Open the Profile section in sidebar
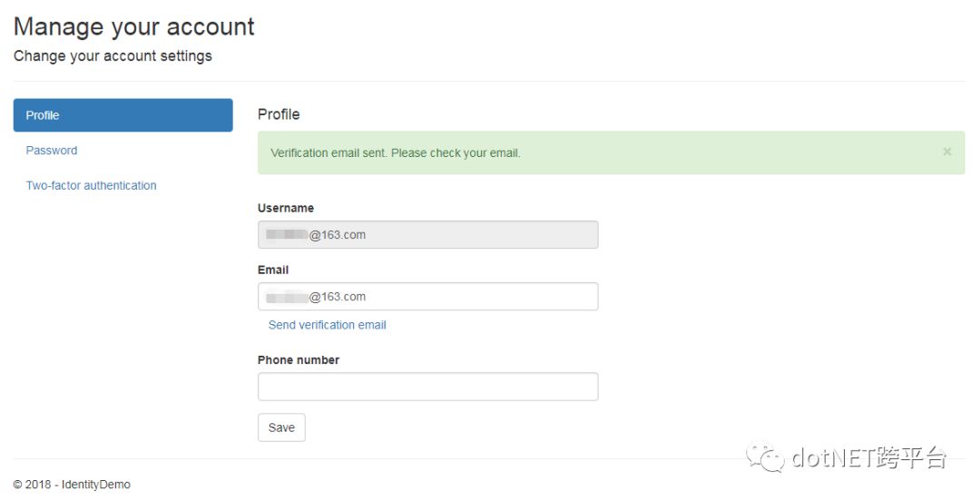This screenshot has width=980, height=501. tap(122, 115)
